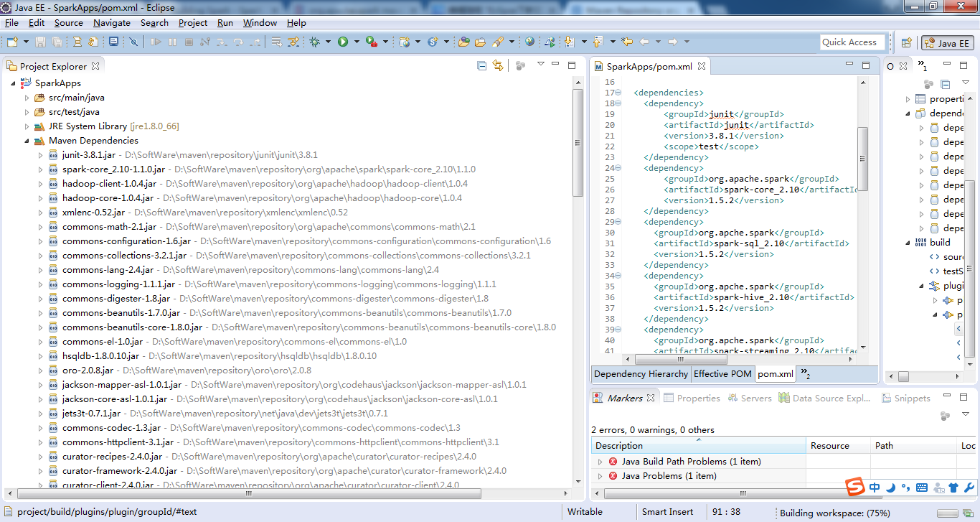Open the Sogou IME settings wrench icon
The image size is (980, 522).
[x=969, y=488]
